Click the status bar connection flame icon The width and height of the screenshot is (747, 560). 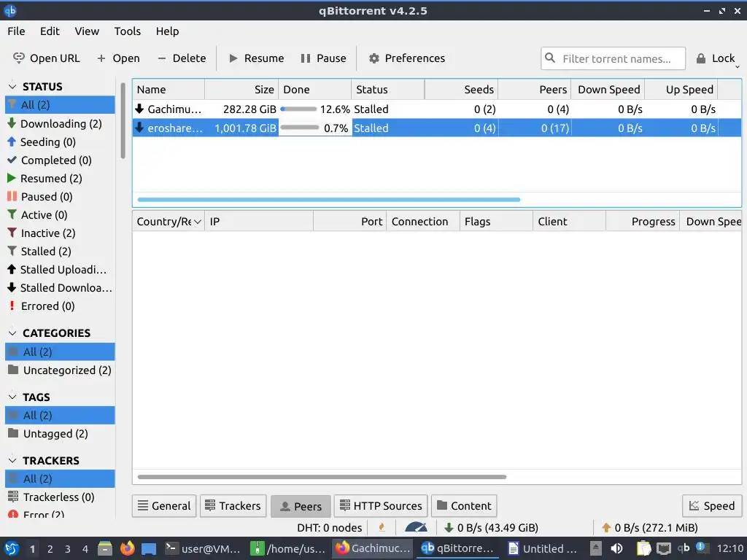[382, 527]
